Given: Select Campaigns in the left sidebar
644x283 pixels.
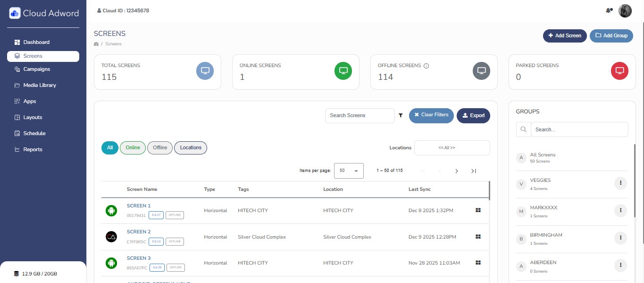Looking at the screenshot, I should click(36, 69).
